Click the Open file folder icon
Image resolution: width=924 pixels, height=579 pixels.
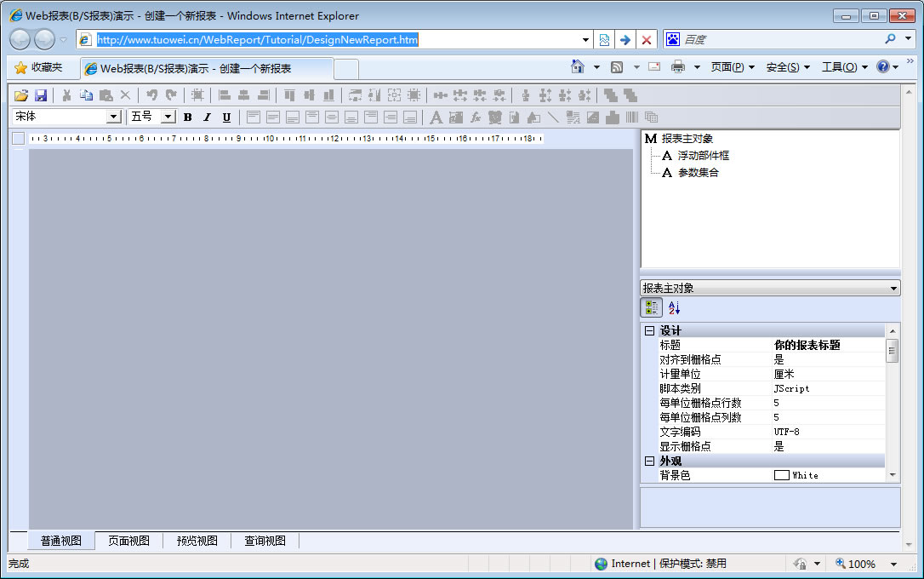coord(21,95)
